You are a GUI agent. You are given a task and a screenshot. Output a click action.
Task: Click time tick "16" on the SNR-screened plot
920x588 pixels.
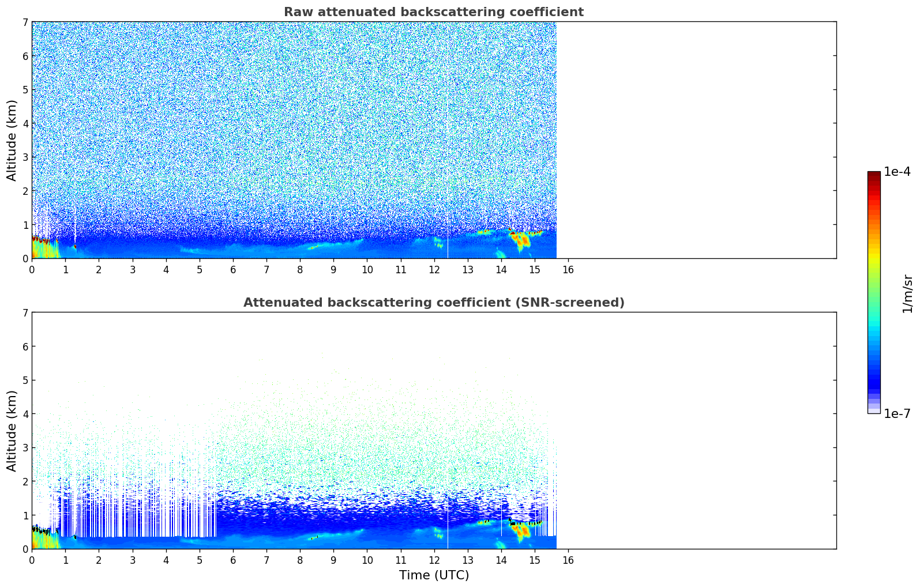pos(568,560)
